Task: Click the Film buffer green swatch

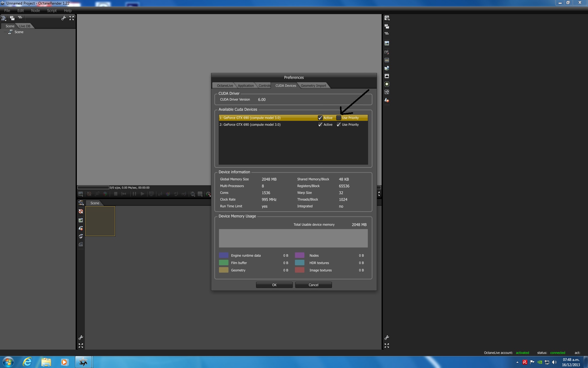Action: click(x=224, y=263)
